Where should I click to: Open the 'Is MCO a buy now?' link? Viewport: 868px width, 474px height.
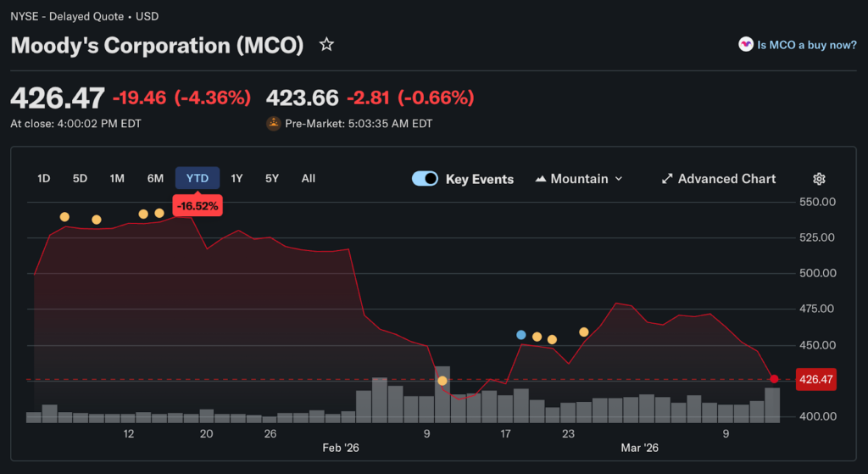(806, 45)
